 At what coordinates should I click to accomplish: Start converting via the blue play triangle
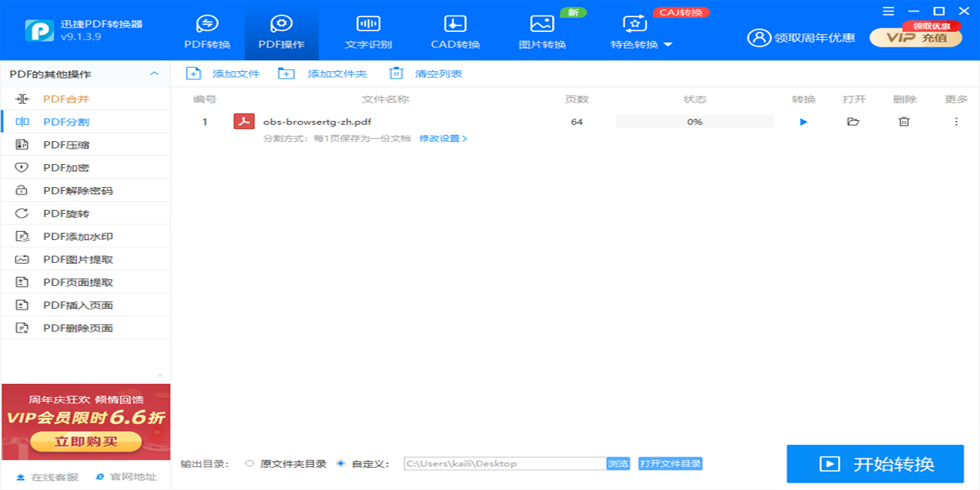(803, 121)
